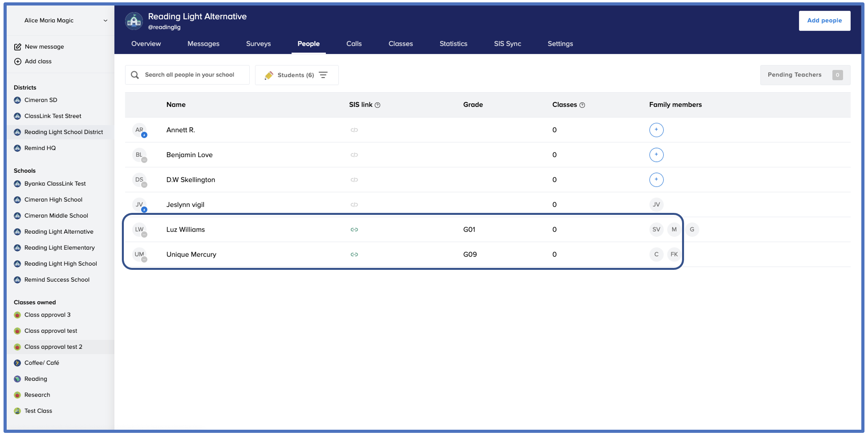Open the SIS Sync tab

pos(507,44)
